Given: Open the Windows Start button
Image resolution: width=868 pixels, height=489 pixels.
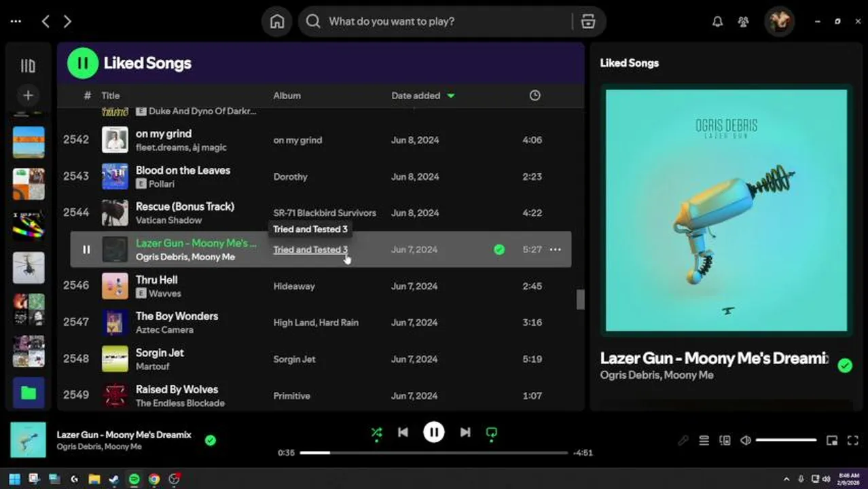Looking at the screenshot, I should (14, 479).
